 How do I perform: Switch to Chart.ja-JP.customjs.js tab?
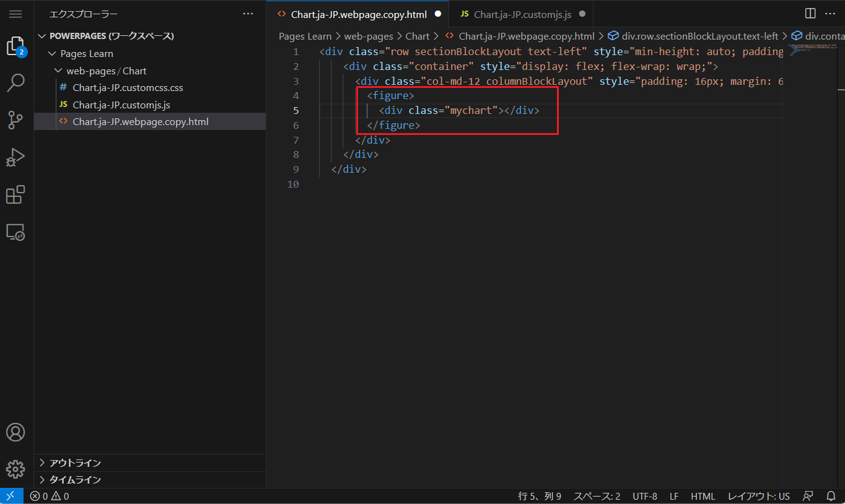(x=522, y=14)
